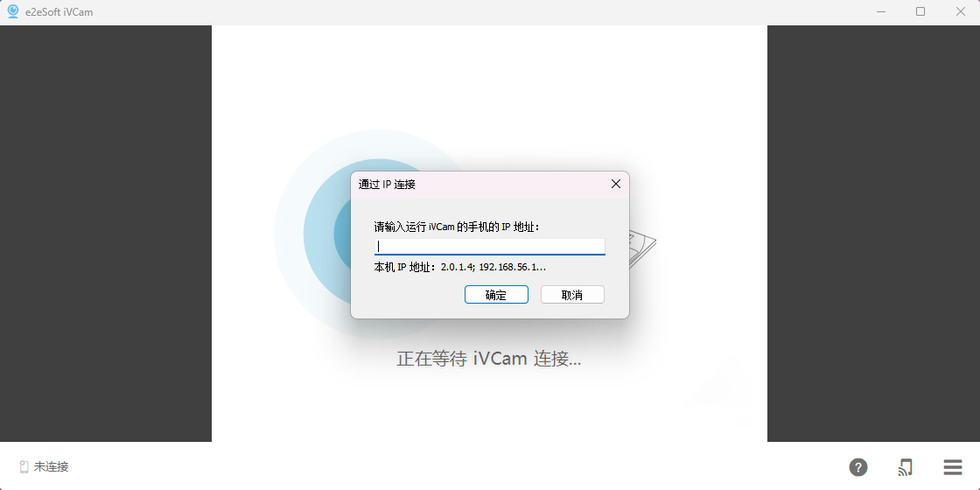980x490 pixels.
Task: Cancel the dialog with 取消
Action: click(x=572, y=295)
